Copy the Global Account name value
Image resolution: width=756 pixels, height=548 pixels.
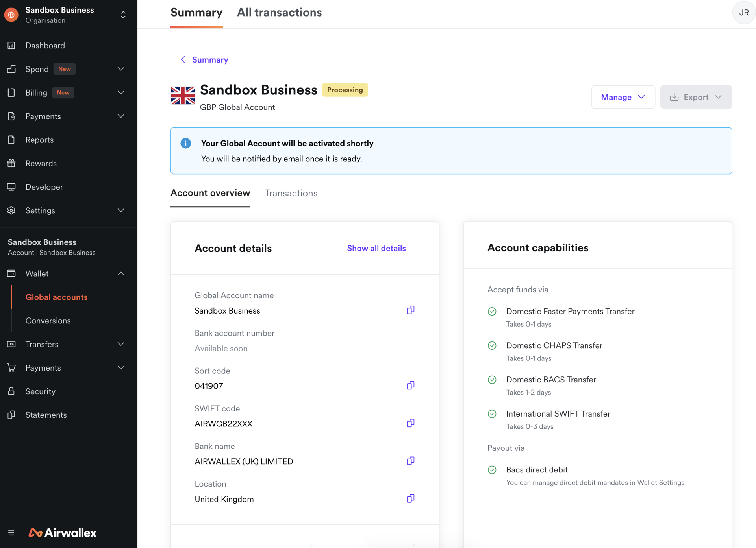tap(411, 310)
